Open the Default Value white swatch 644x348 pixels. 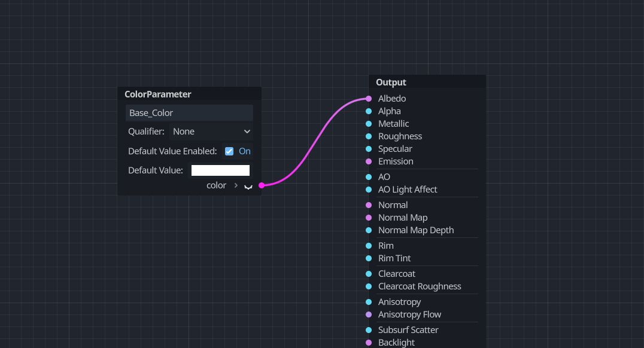click(x=220, y=170)
